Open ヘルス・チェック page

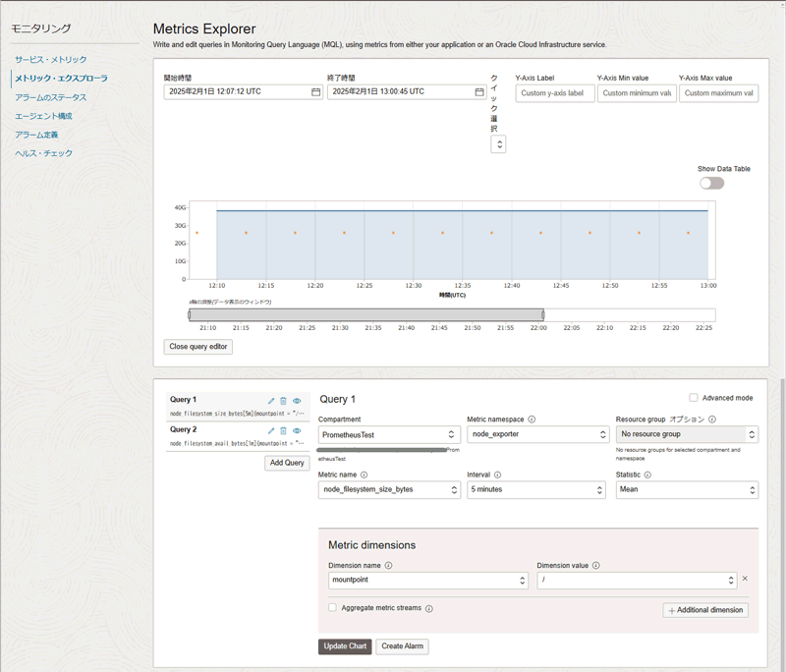[x=43, y=153]
